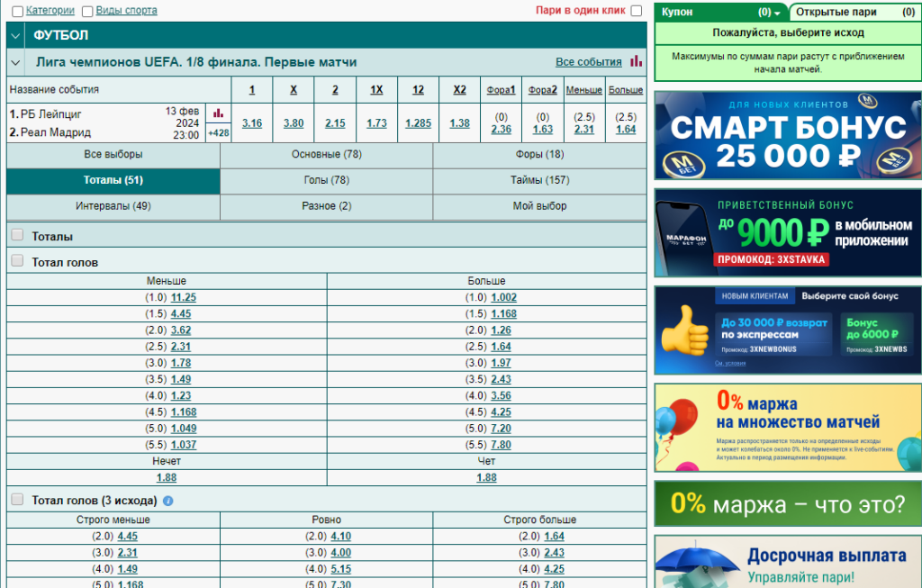Open the 0% маржа – что это? banner
This screenshot has width=922, height=588.
coord(788,504)
